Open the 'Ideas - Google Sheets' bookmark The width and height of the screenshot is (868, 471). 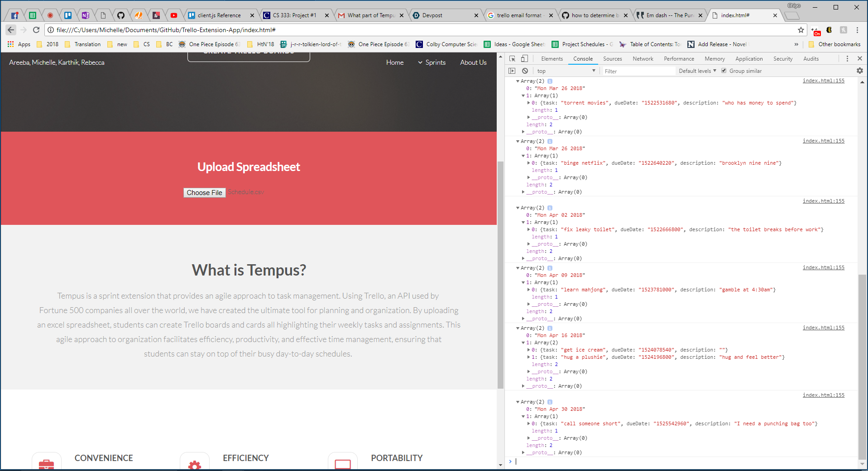point(514,44)
